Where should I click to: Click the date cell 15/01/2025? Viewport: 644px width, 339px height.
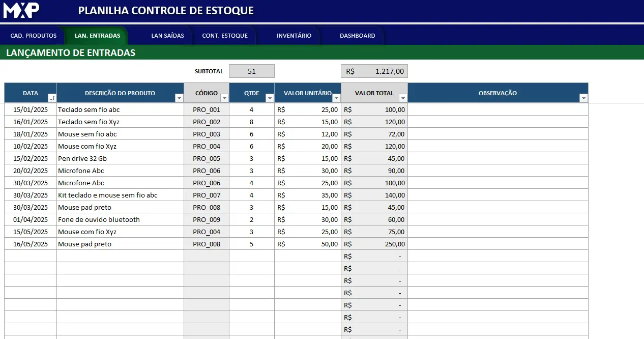click(31, 110)
